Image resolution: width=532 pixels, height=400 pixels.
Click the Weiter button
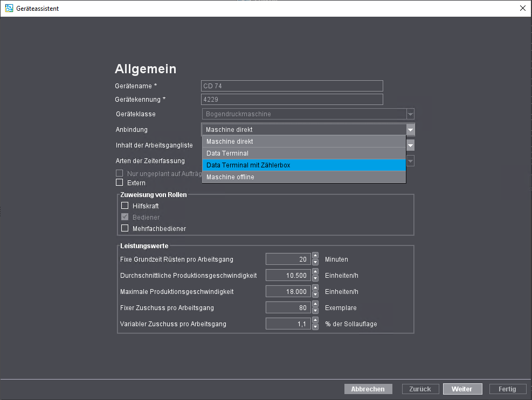pos(462,389)
